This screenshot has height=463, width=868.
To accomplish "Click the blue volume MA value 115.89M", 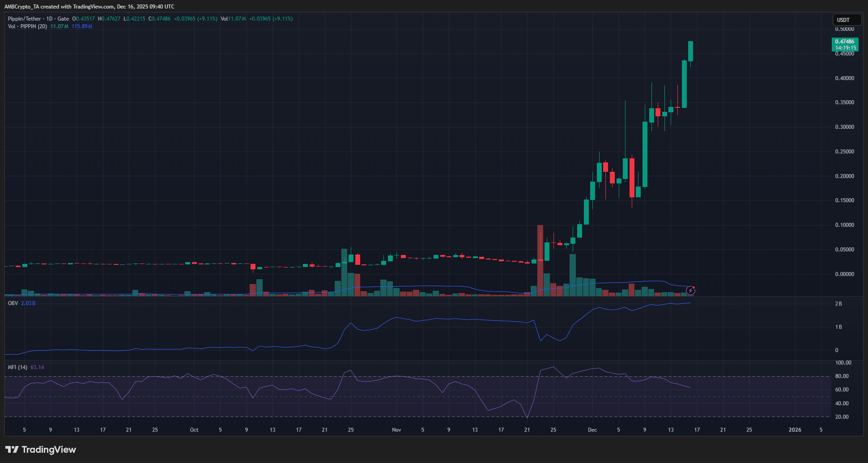I will coord(82,26).
